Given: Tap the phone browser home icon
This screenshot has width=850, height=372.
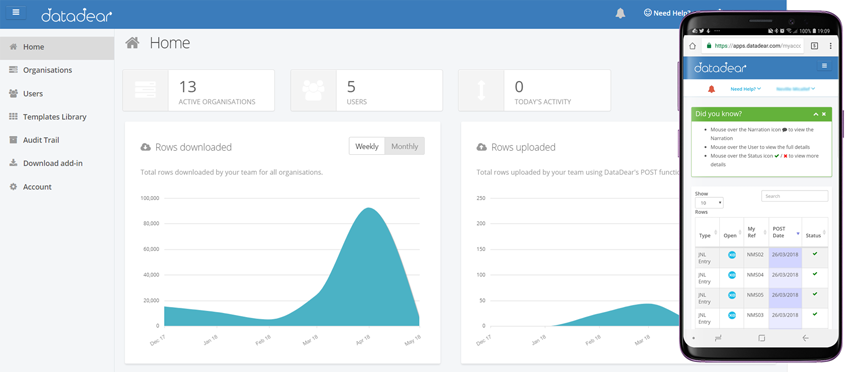Looking at the screenshot, I should 692,46.
